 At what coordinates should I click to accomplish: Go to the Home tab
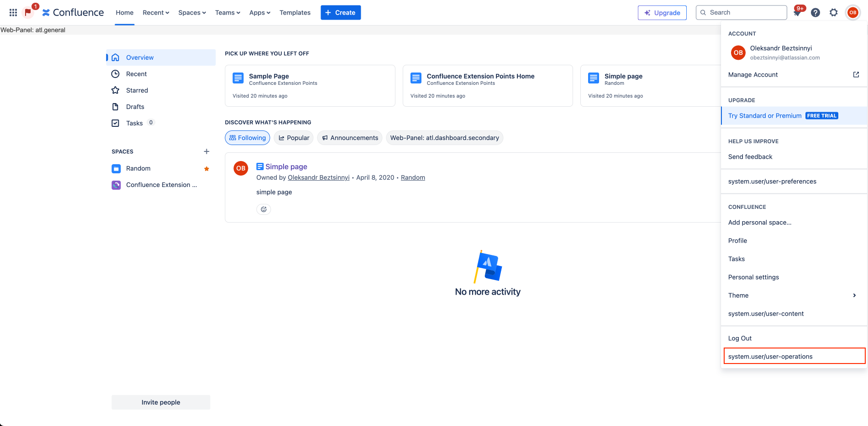tap(125, 13)
